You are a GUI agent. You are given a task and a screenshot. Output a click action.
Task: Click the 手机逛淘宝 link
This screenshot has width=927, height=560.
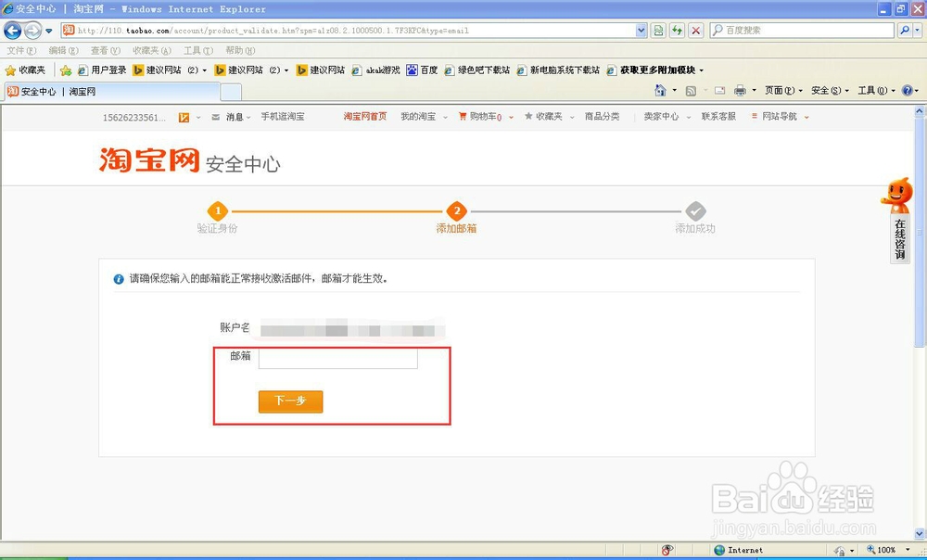click(283, 117)
